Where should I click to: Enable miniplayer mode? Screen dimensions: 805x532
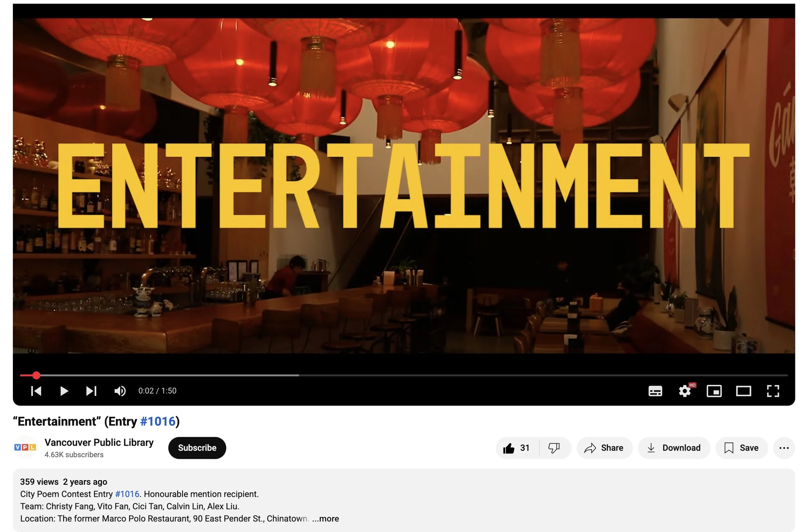coord(714,391)
